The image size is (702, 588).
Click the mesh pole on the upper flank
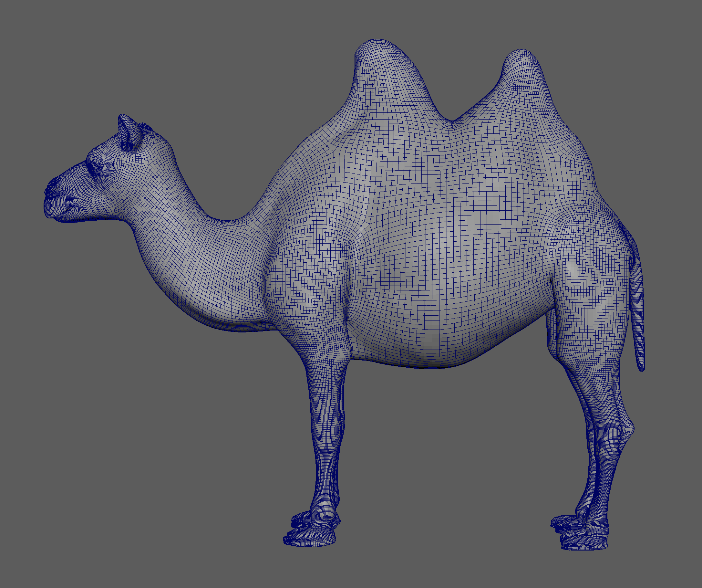point(369,224)
